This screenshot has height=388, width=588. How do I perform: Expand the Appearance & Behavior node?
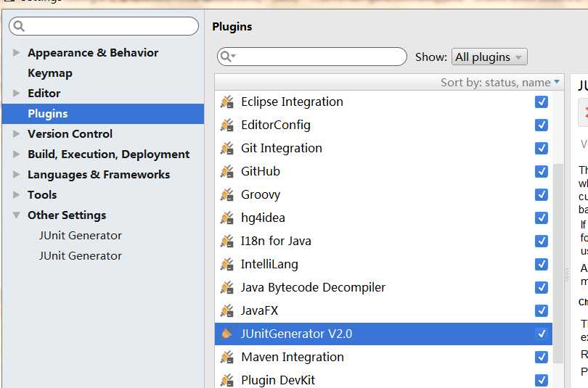coord(16,52)
